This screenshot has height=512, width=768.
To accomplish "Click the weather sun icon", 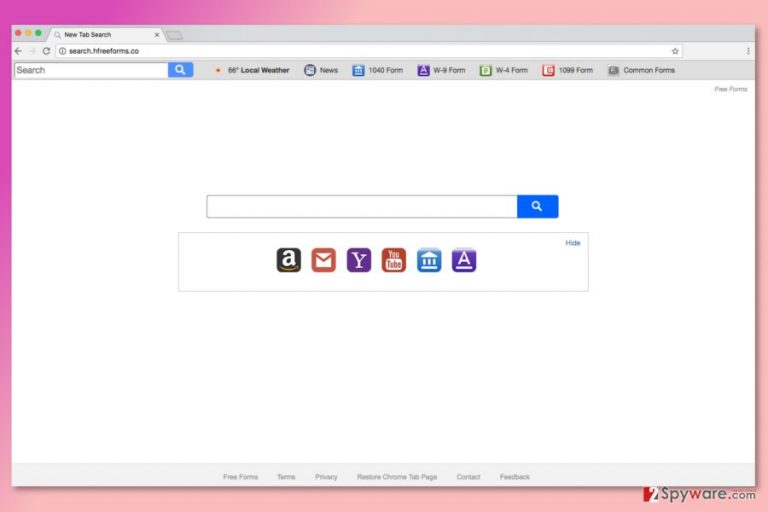I will coord(218,71).
